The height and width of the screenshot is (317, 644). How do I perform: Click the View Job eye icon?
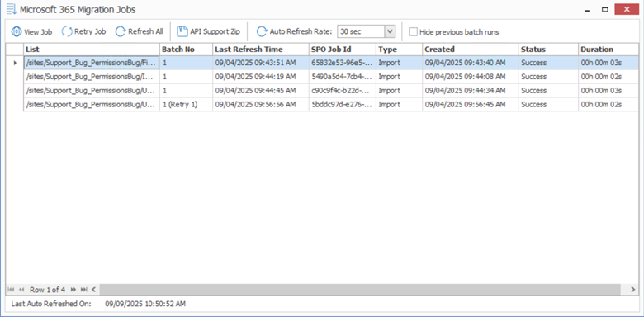[x=16, y=31]
